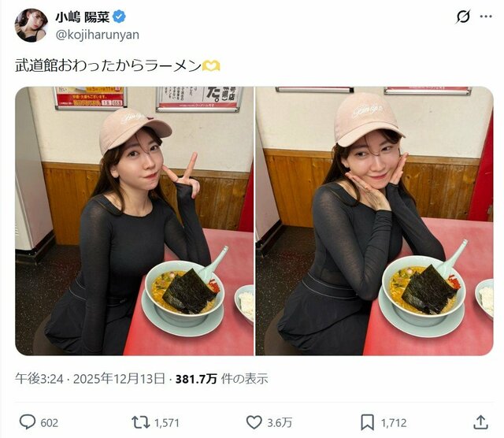Click the 1,712 bookmarks count
This screenshot has height=438, width=504.
point(394,422)
